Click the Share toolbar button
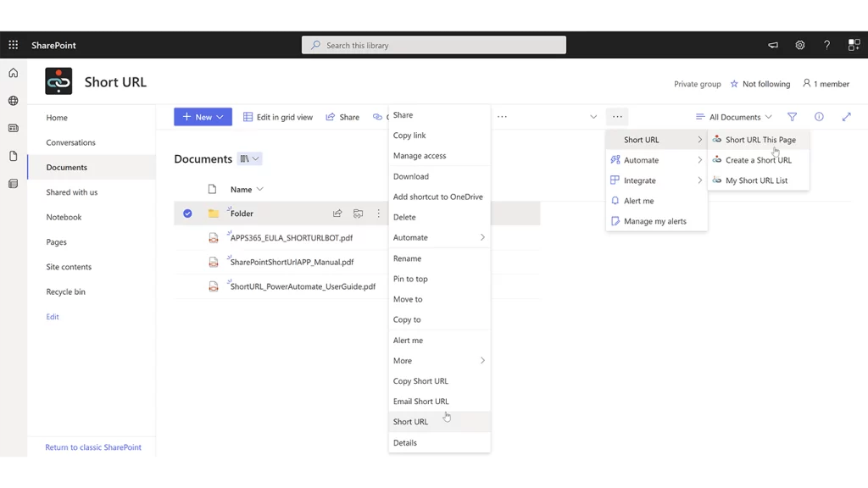Screen dimensions: 868x488 click(342, 117)
